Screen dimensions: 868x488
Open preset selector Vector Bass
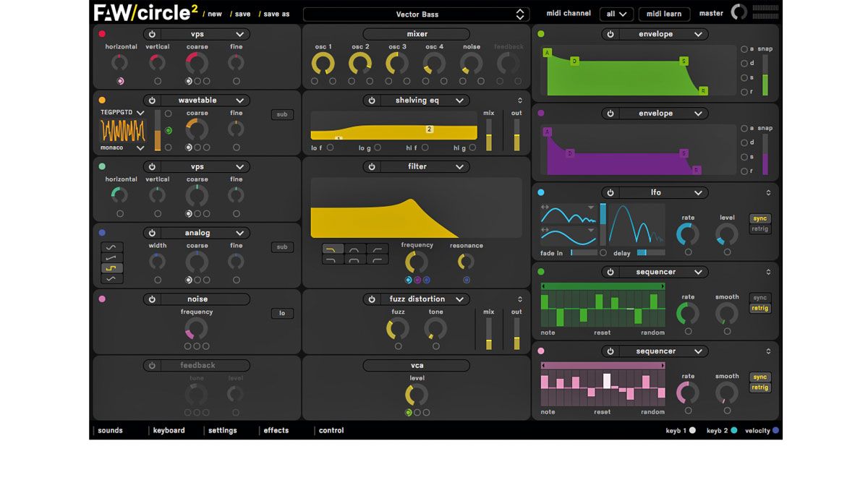[x=416, y=14]
